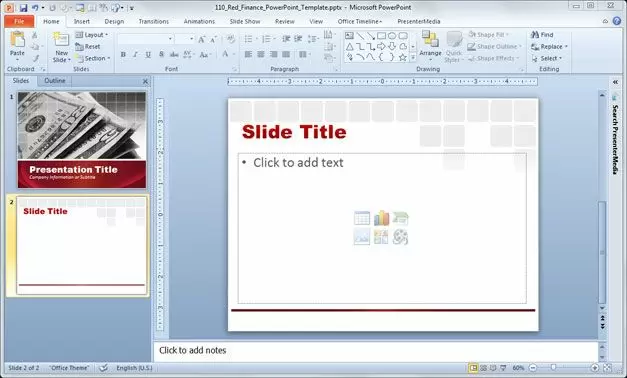Click the Save icon in quick access toolbar

[23, 8]
